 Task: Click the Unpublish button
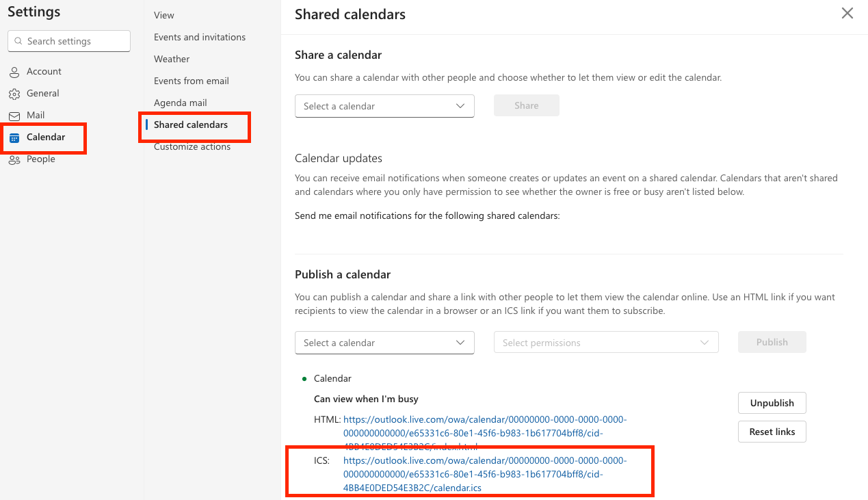click(772, 403)
